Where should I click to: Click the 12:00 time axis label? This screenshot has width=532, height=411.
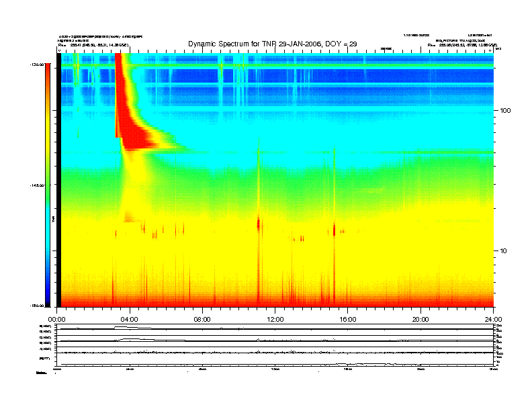(x=275, y=320)
